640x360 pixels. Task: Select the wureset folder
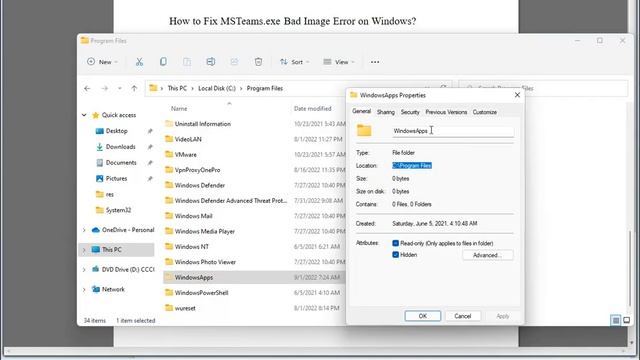tap(255, 308)
